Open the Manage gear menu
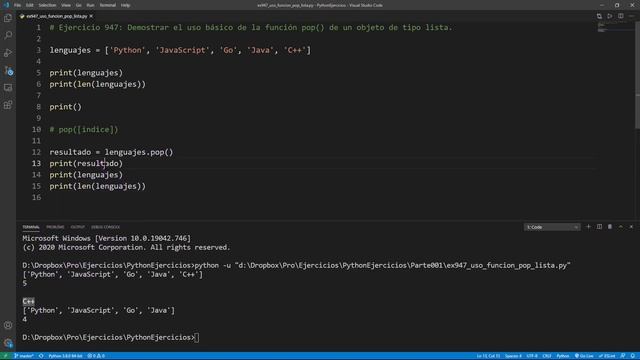Image resolution: width=640 pixels, height=360 pixels. click(8, 342)
